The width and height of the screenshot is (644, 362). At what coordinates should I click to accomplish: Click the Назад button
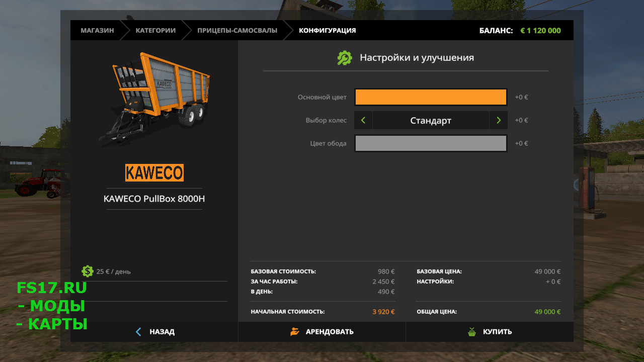pos(154,332)
